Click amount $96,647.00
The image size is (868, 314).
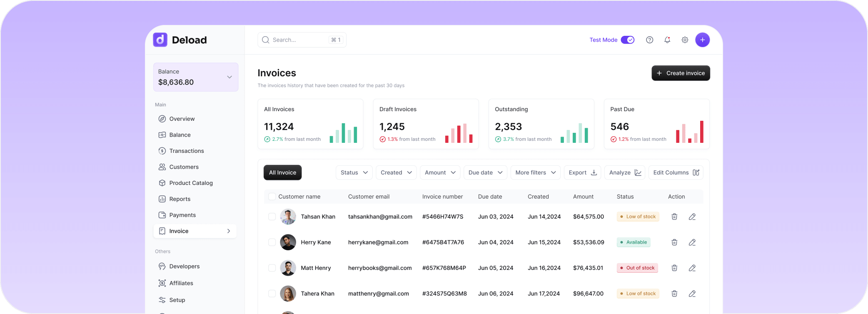588,294
